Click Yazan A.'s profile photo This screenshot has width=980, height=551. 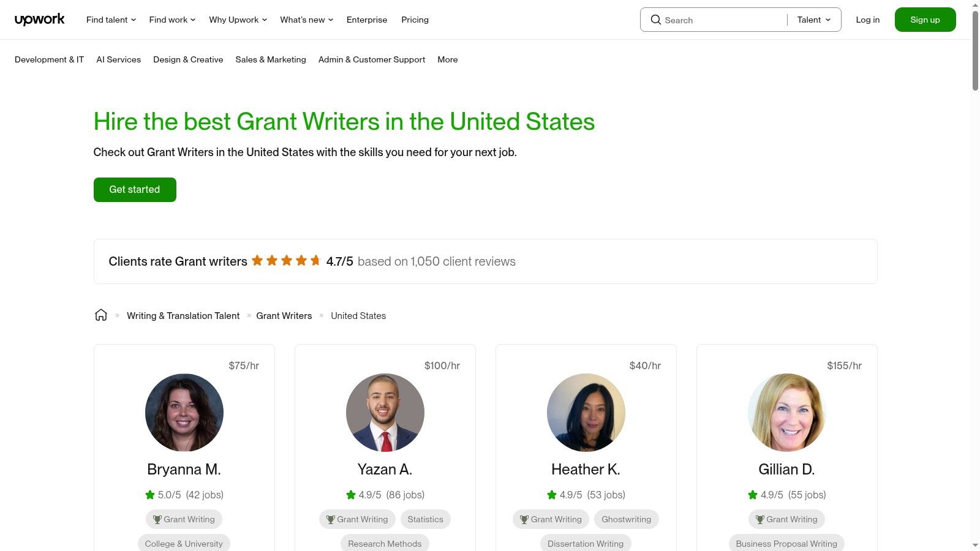385,413
